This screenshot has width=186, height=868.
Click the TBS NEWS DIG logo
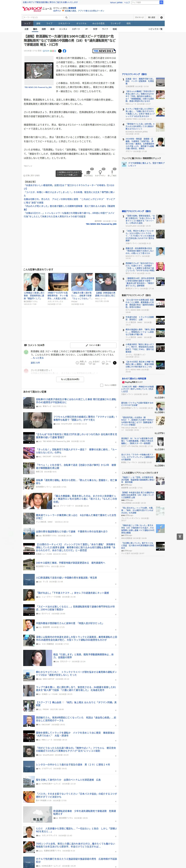[104, 51]
